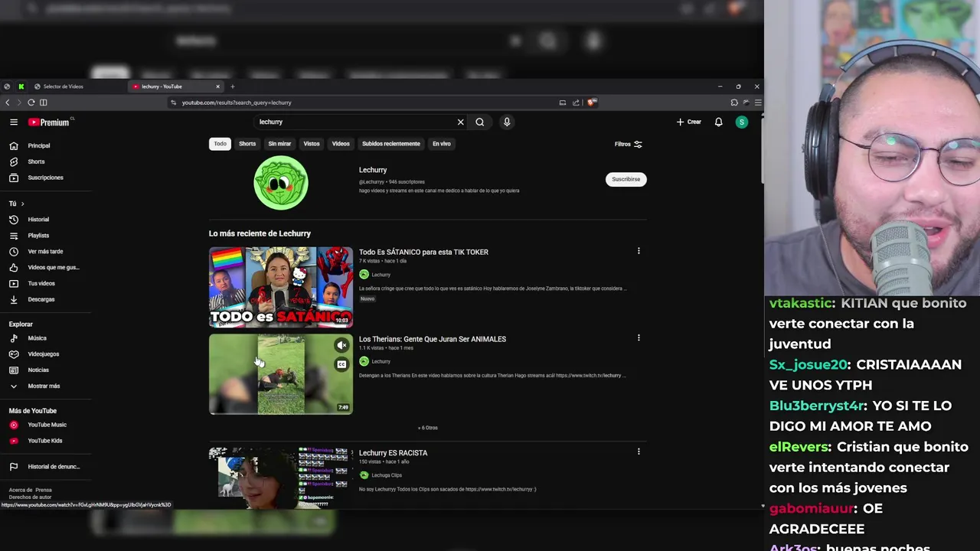This screenshot has height=551, width=980.
Task: Expand the +6 Otros videos
Action: [428, 428]
